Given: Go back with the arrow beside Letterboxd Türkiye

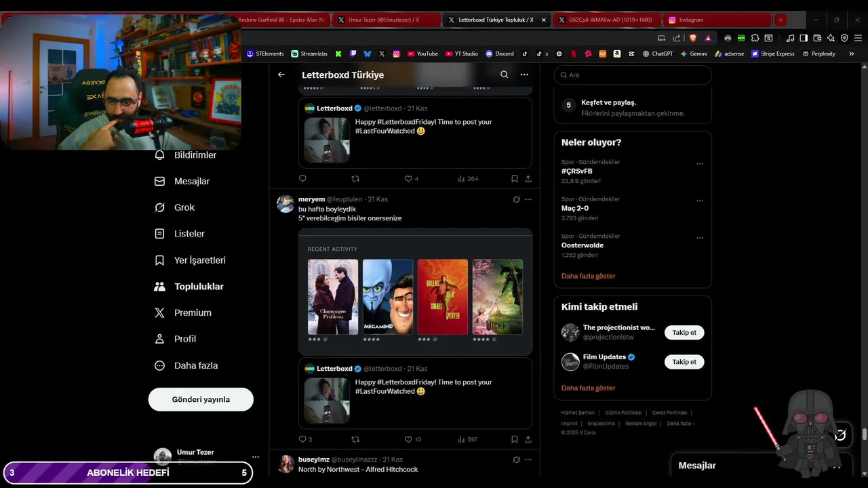Looking at the screenshot, I should click(281, 75).
